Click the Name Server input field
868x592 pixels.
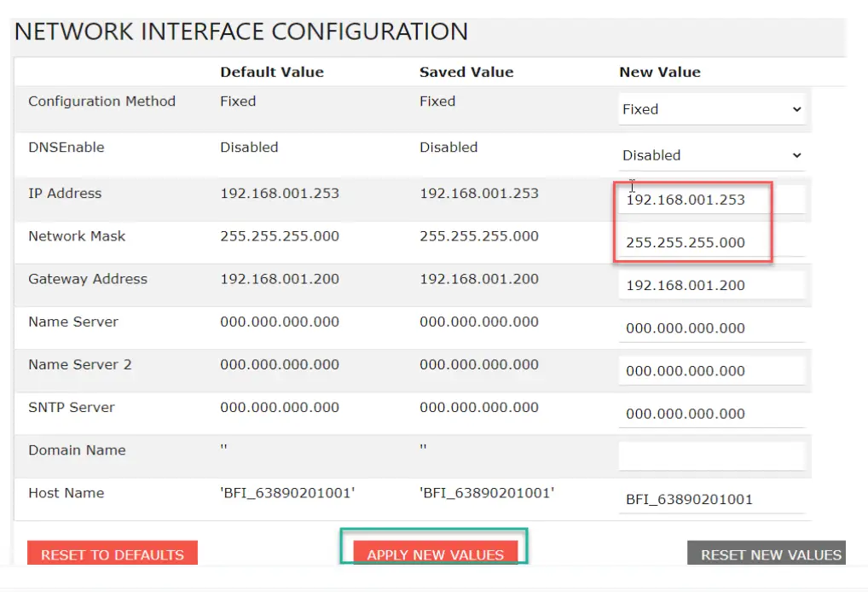711,328
